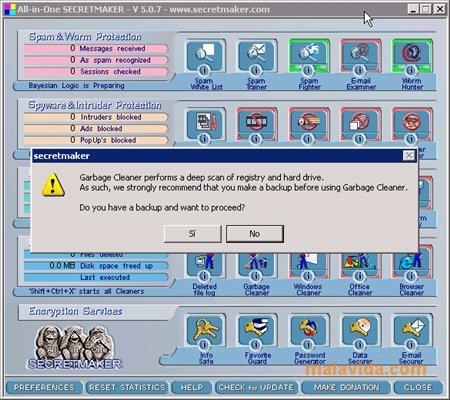Click 'Bayesian Logic is Preparing' status
The image size is (450, 400).
click(x=77, y=86)
